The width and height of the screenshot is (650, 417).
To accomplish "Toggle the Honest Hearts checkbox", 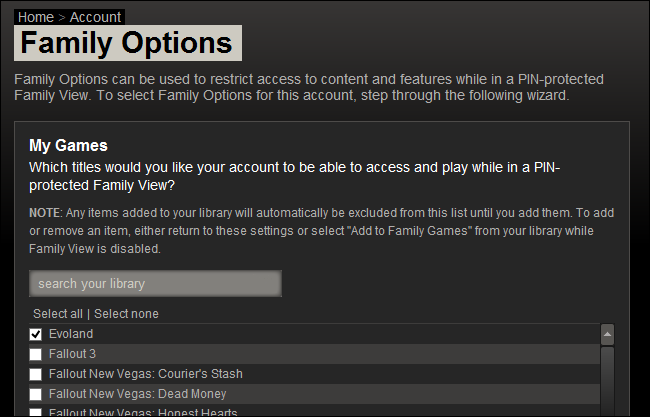I will (36, 412).
